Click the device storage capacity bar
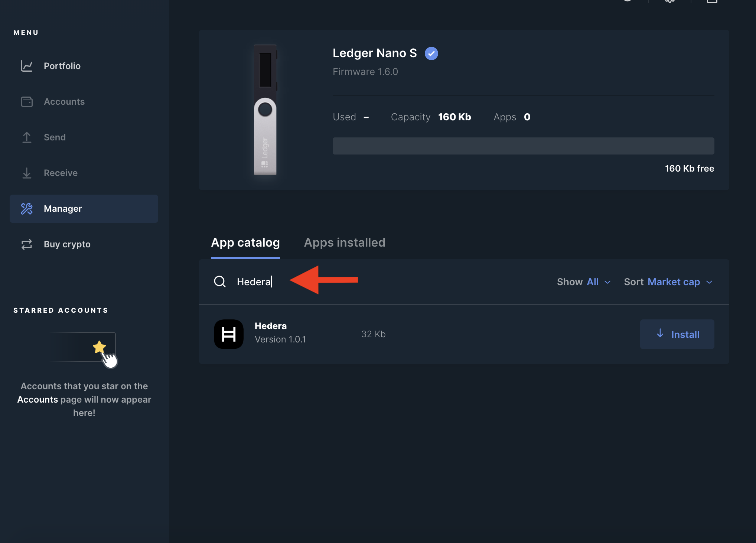This screenshot has height=543, width=756. (523, 146)
